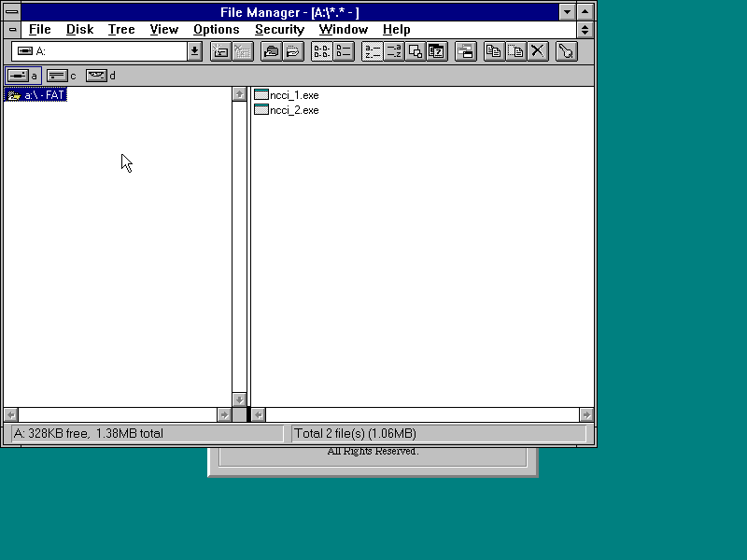Click the Share As folder icon
This screenshot has height=560, width=747.
[x=271, y=51]
